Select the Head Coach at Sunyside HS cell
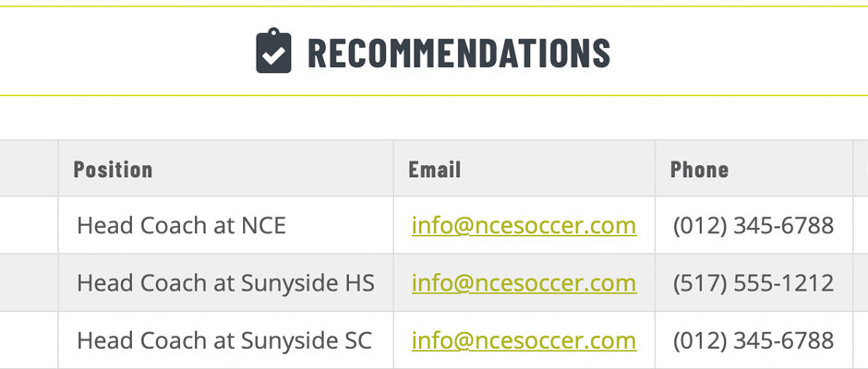Viewport: 868px width, 369px height. pyautogui.click(x=226, y=282)
